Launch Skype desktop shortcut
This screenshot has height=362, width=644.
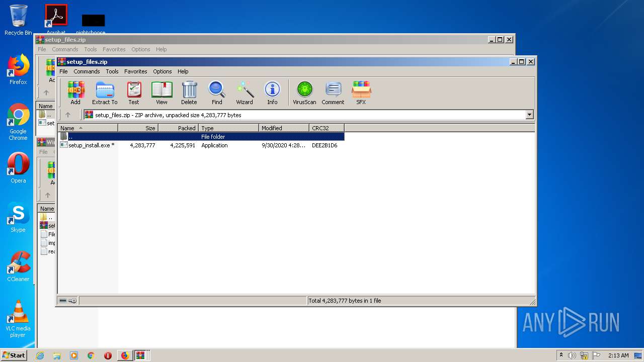18,217
